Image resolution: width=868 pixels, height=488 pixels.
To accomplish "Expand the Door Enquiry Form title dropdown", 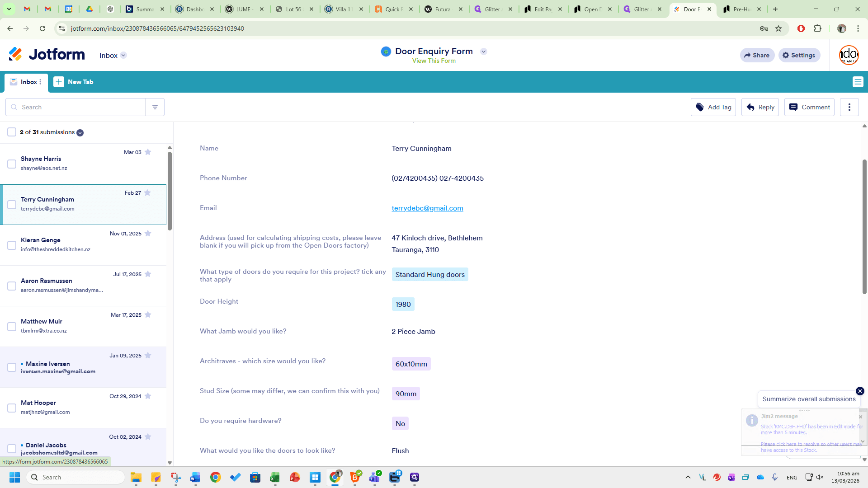I will pos(483,52).
